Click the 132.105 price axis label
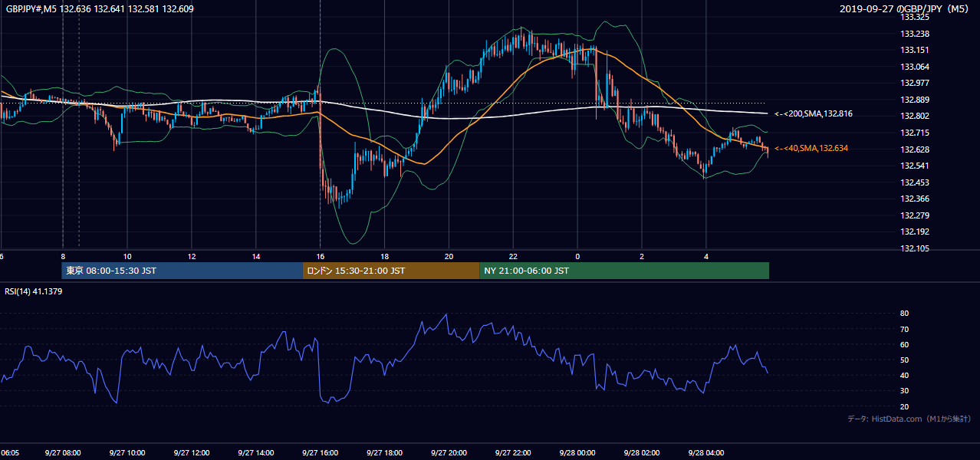 pyautogui.click(x=915, y=248)
